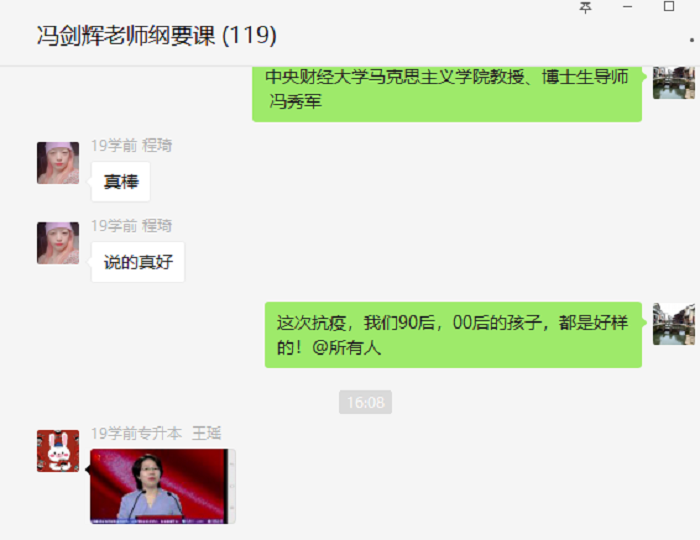Pin the chat window on top
700x540 pixels.
(x=585, y=7)
